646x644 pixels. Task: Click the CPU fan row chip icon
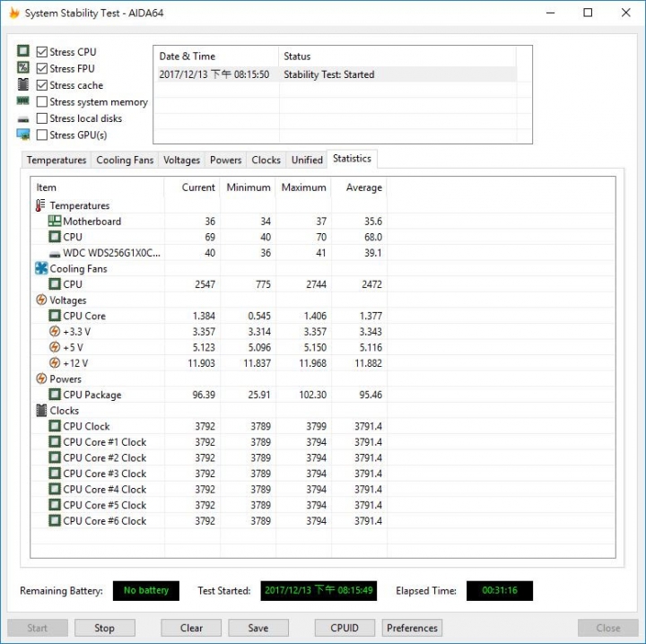point(55,284)
